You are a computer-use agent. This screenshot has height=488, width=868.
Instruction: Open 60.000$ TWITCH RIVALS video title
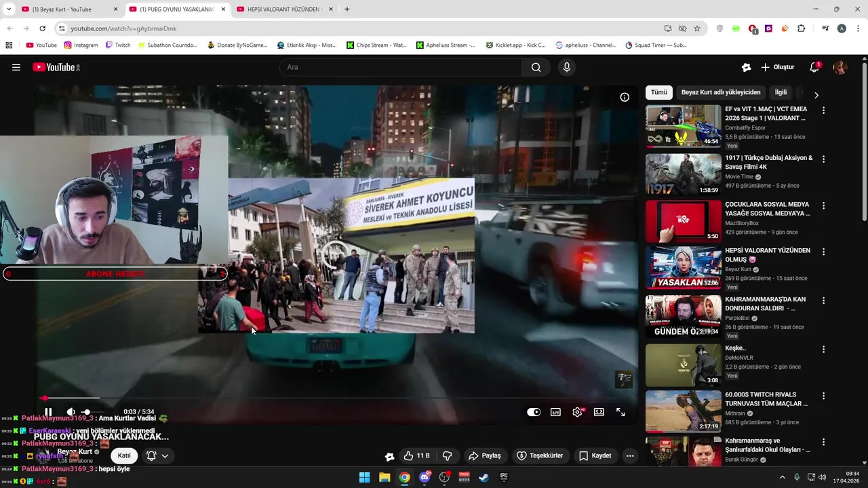(x=767, y=399)
